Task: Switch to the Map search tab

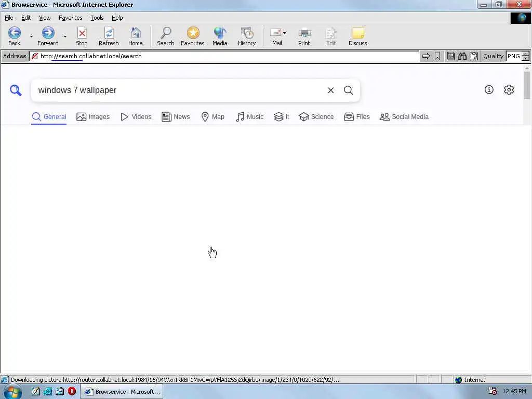Action: click(212, 117)
